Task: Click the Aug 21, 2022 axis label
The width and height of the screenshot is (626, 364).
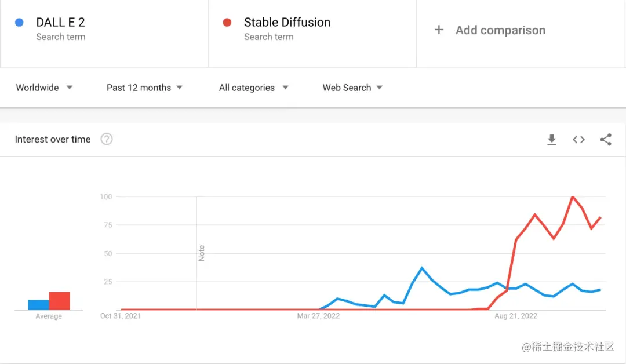Action: point(515,316)
